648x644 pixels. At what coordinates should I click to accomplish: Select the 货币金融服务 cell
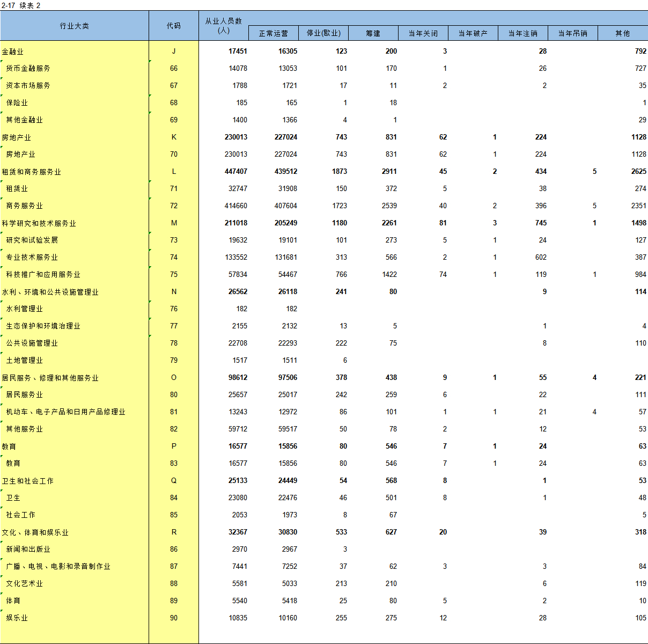click(75, 69)
